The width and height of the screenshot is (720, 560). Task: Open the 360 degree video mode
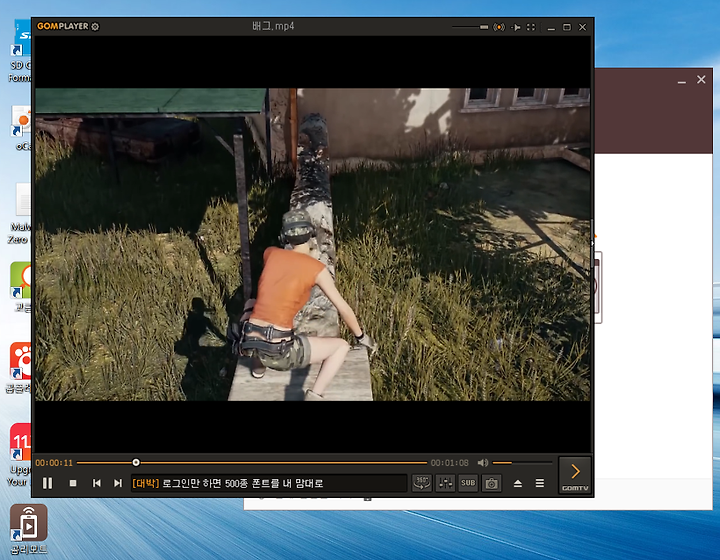point(422,483)
